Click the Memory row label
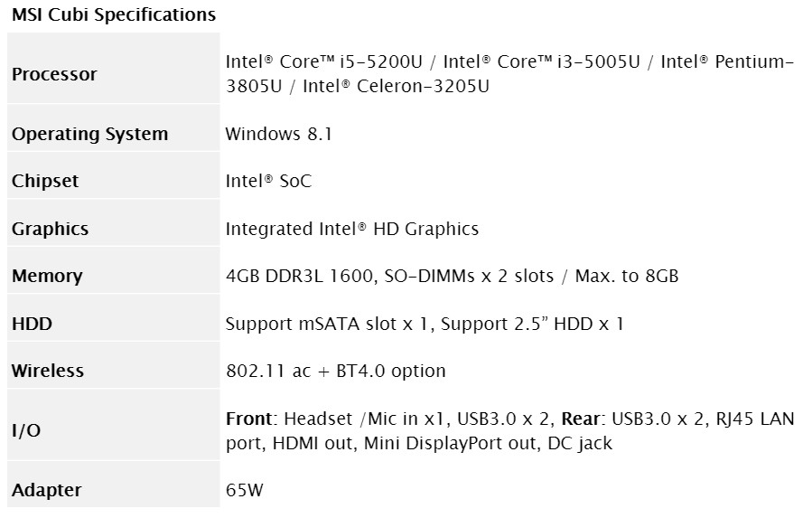Viewport: 812px width, 518px height. coord(47,276)
